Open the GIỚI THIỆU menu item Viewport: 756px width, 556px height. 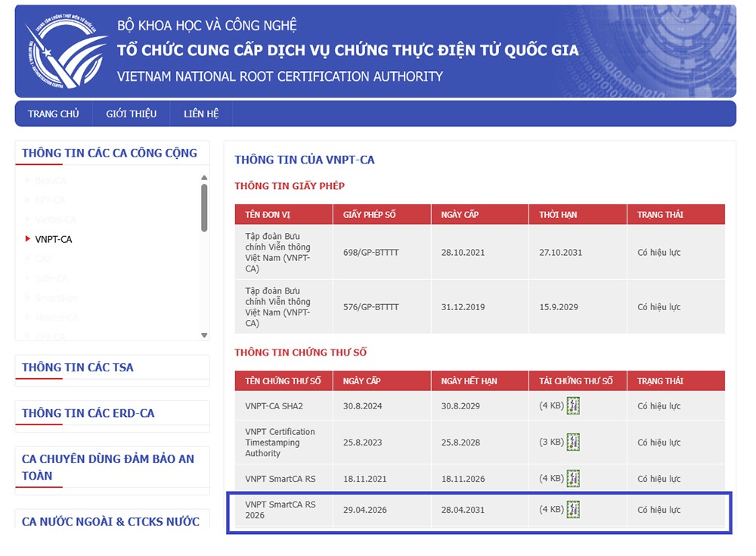[x=131, y=114]
